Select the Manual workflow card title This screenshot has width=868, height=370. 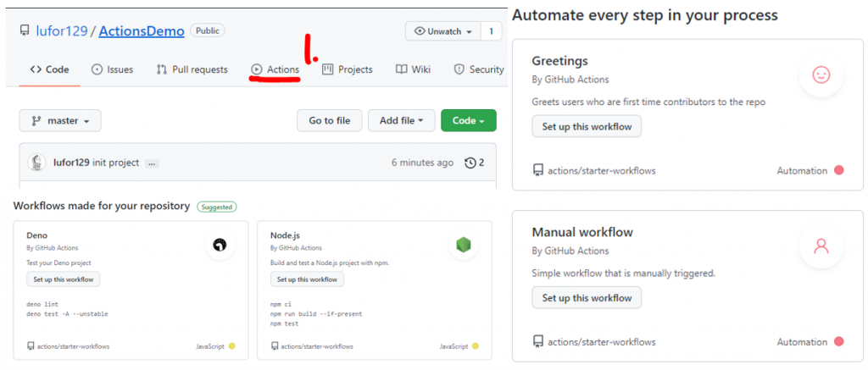582,232
